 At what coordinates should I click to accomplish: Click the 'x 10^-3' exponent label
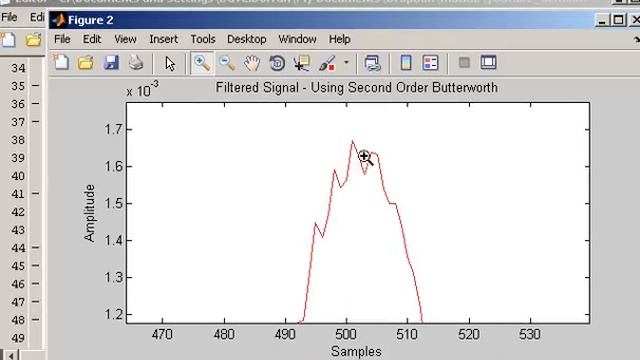coord(142,89)
